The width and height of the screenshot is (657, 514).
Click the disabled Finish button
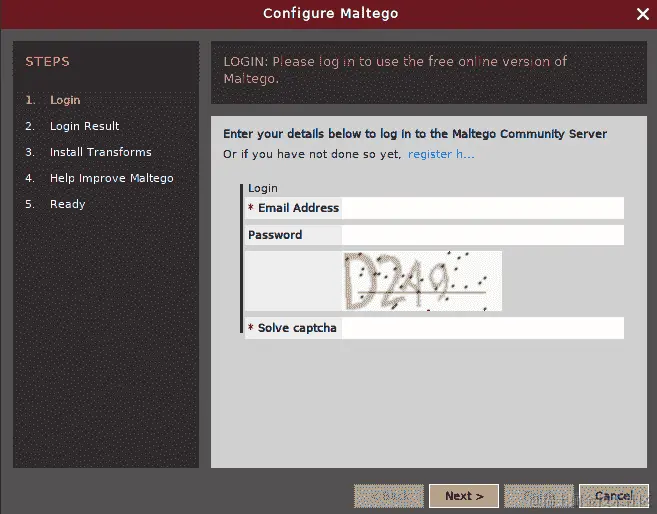point(539,496)
